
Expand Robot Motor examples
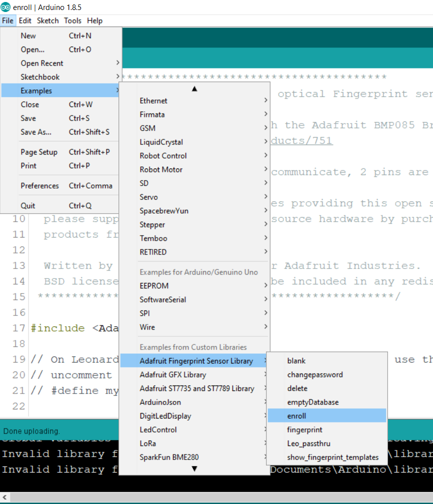(x=194, y=169)
